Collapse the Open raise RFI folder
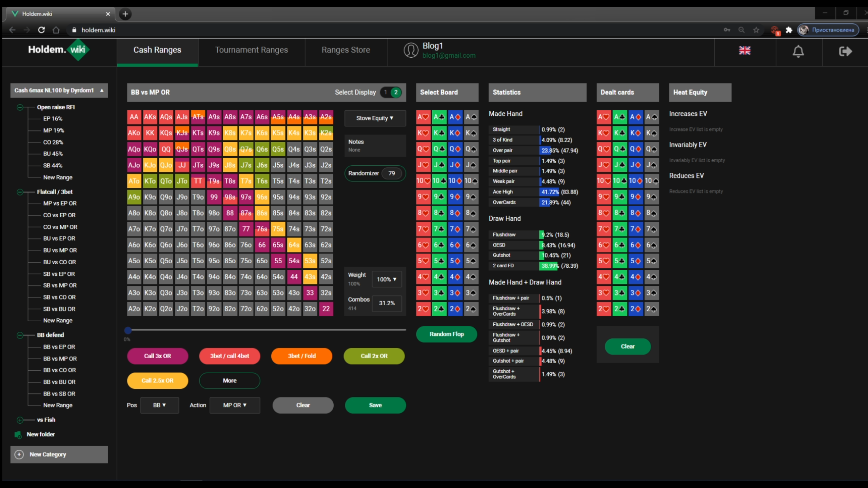The height and width of the screenshot is (488, 868). point(20,107)
